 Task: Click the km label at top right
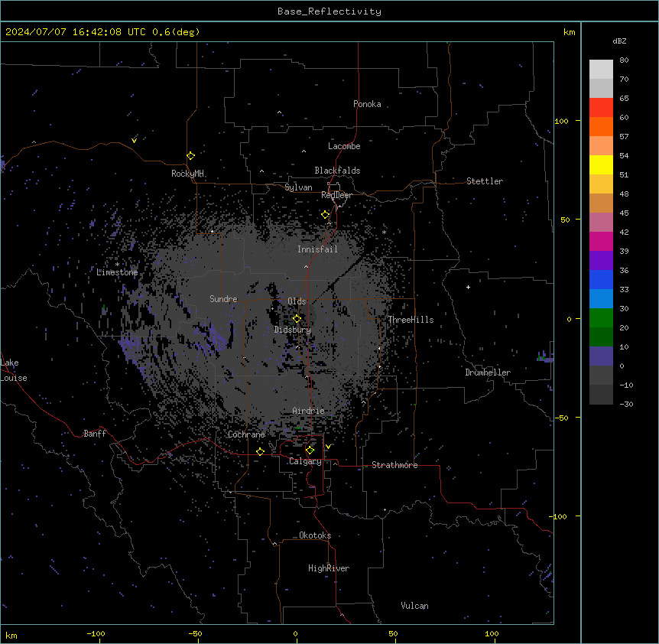tap(569, 32)
